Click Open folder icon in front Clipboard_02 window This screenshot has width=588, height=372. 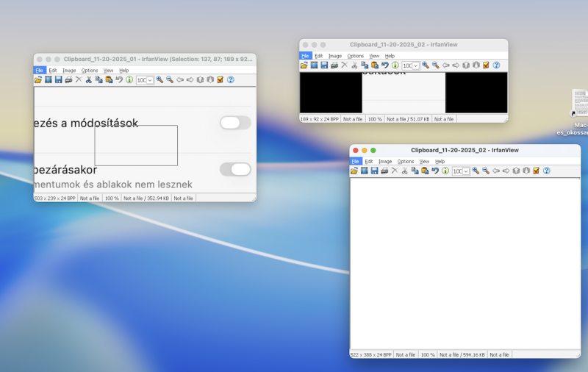coord(354,171)
